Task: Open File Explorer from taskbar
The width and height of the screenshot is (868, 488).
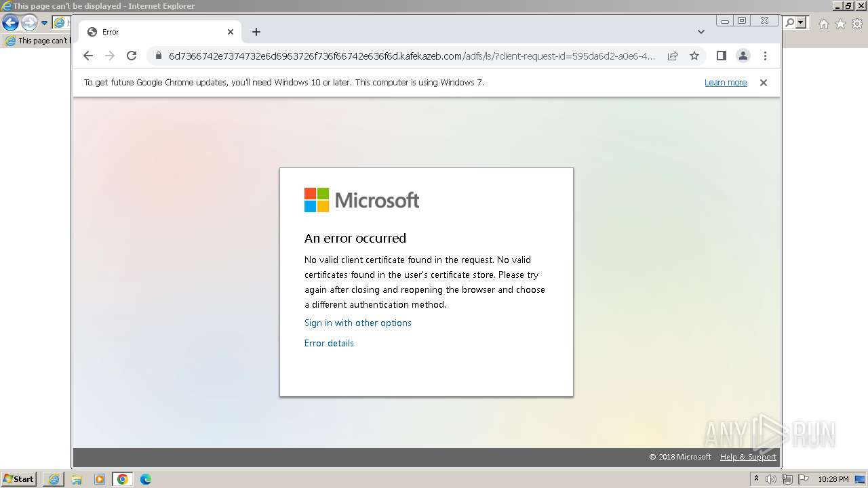Action: tap(77, 479)
